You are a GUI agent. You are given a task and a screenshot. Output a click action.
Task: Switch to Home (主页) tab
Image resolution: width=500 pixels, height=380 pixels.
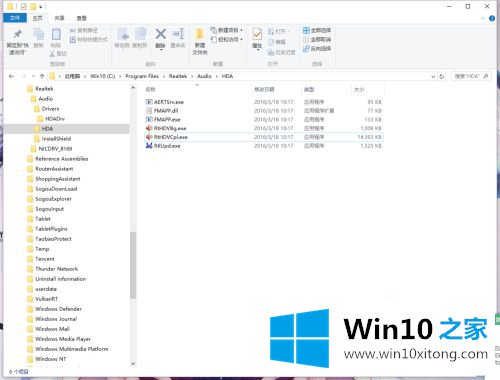(x=37, y=18)
